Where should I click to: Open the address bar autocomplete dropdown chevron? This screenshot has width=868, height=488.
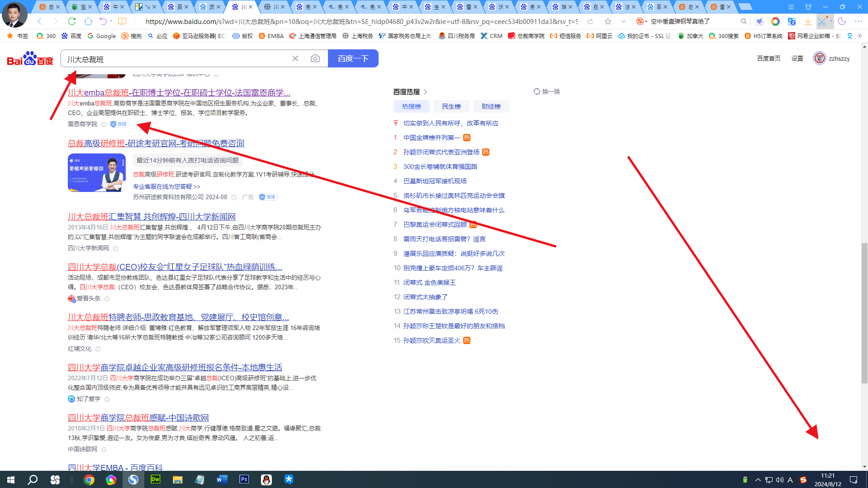point(623,21)
